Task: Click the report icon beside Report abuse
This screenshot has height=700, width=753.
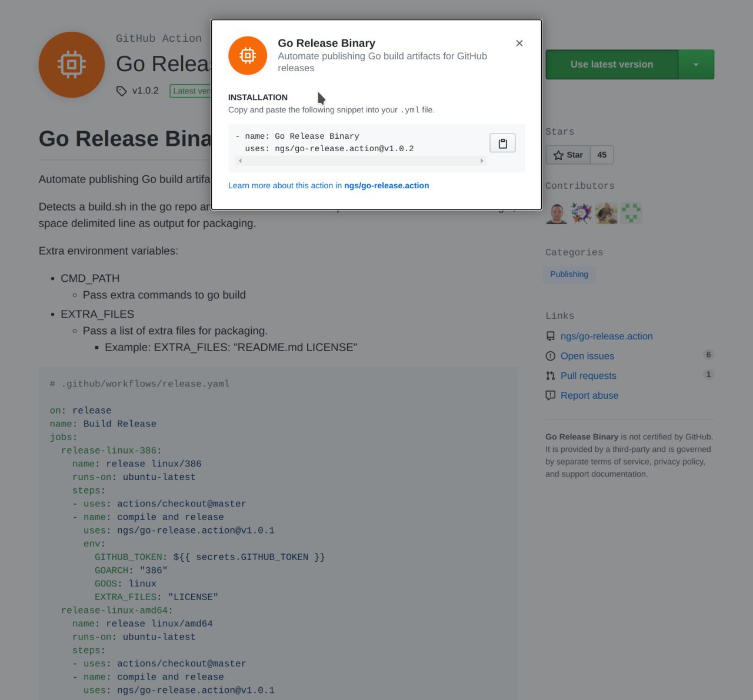Action: tap(551, 395)
